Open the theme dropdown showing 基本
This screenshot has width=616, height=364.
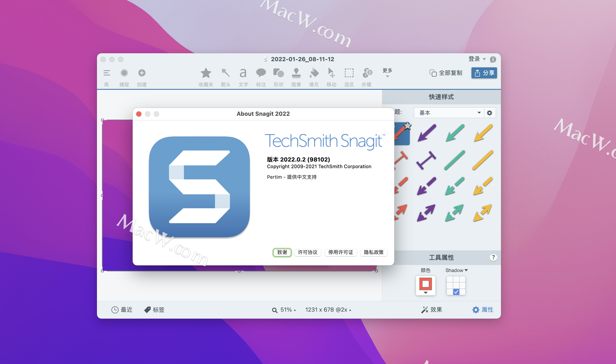point(449,113)
